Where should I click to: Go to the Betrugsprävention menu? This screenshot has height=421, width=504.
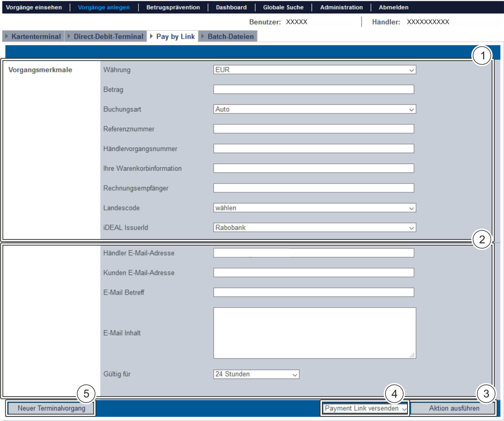[x=173, y=7]
